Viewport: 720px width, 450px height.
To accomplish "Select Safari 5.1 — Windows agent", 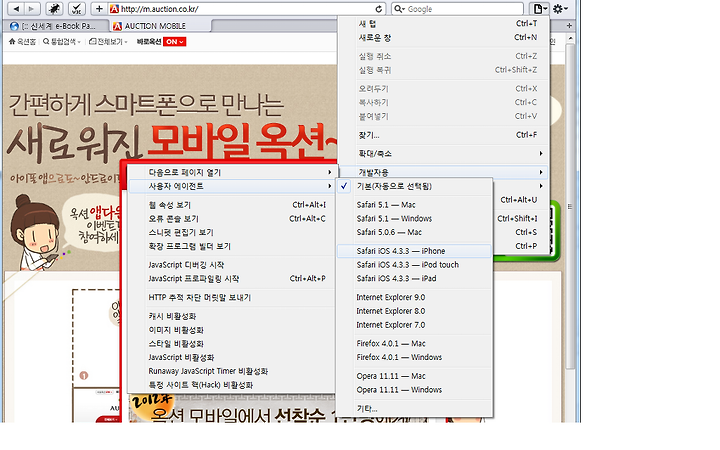I will tap(415, 219).
